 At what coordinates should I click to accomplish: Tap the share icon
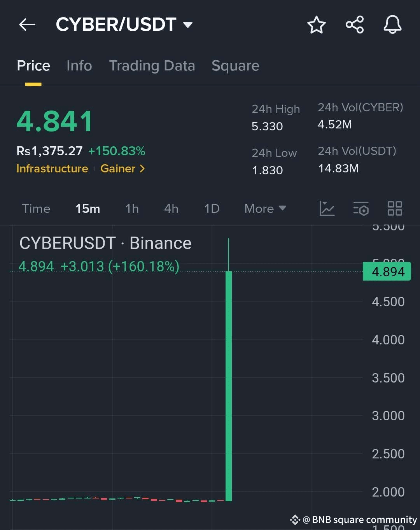click(x=355, y=25)
